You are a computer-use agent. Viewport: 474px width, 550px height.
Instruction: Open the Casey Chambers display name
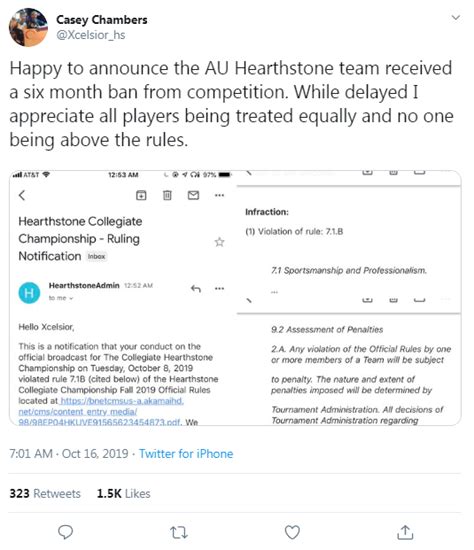[102, 20]
